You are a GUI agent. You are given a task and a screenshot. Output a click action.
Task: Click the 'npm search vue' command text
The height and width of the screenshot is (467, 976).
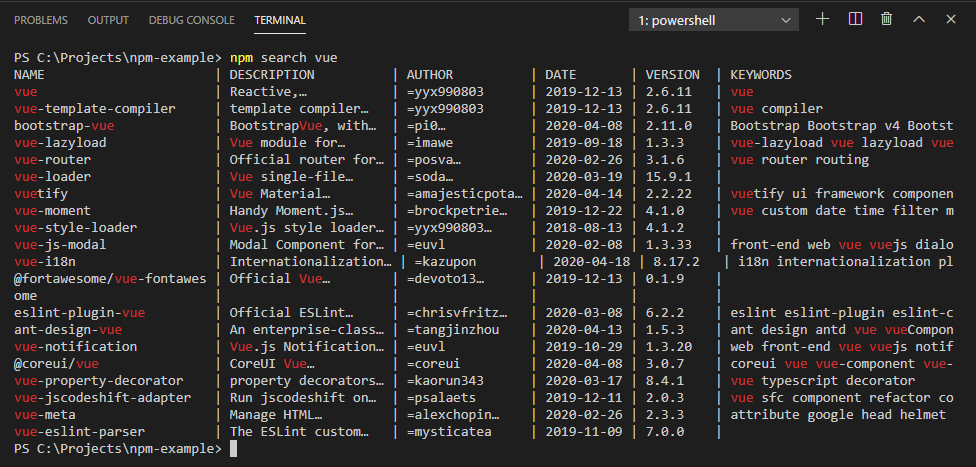coord(284,59)
